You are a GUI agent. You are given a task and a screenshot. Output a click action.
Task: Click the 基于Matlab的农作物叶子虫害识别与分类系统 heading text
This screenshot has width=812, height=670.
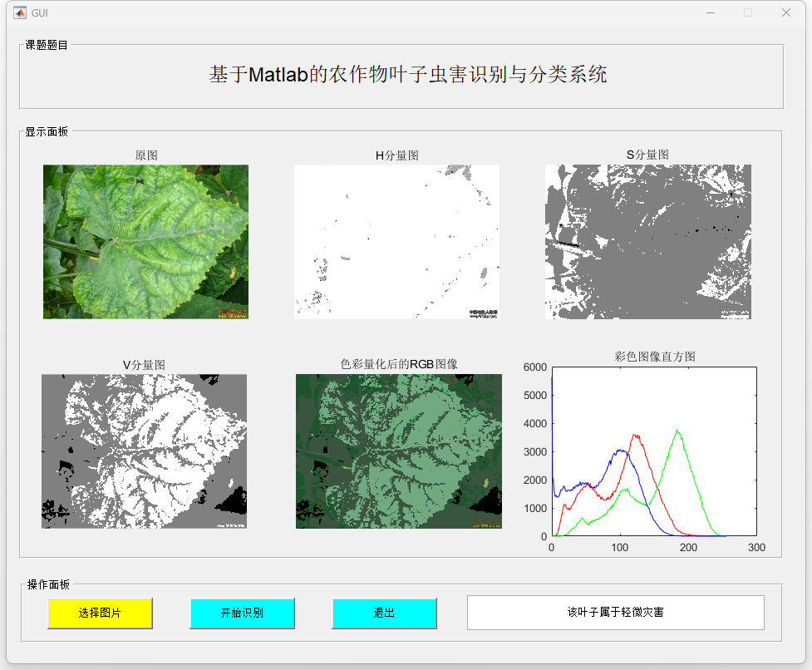407,75
